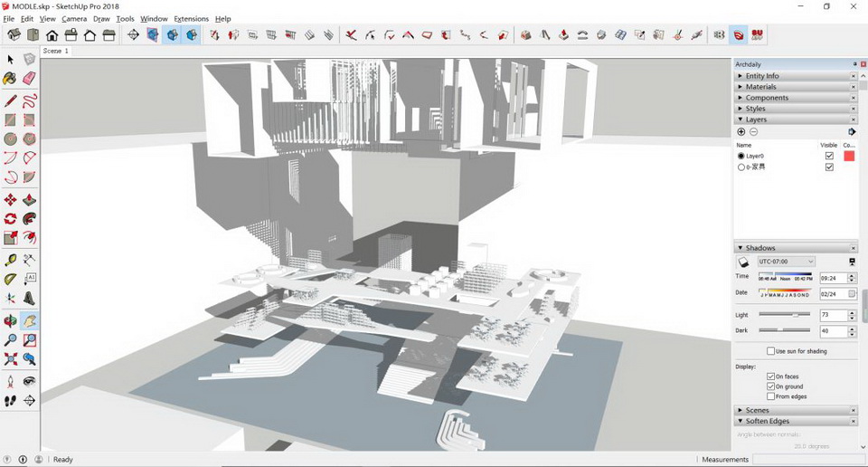Image resolution: width=868 pixels, height=467 pixels.
Task: Activate the Move tool
Action: pos(10,200)
